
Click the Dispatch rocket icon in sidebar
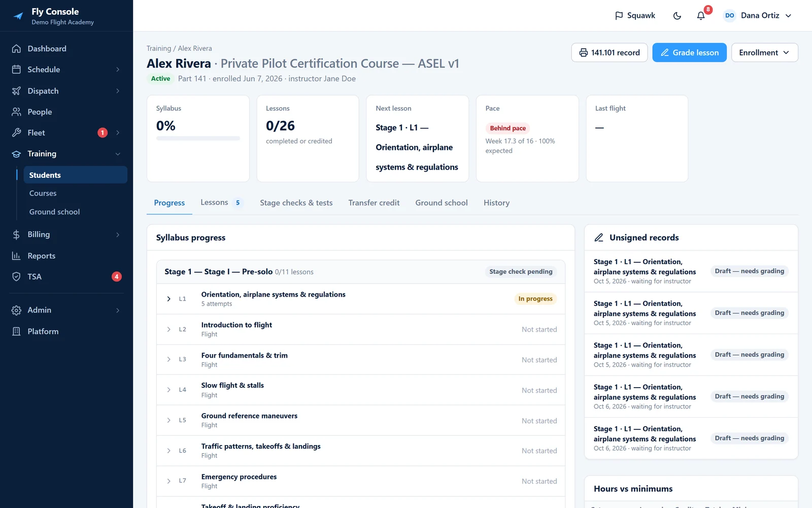pyautogui.click(x=16, y=91)
